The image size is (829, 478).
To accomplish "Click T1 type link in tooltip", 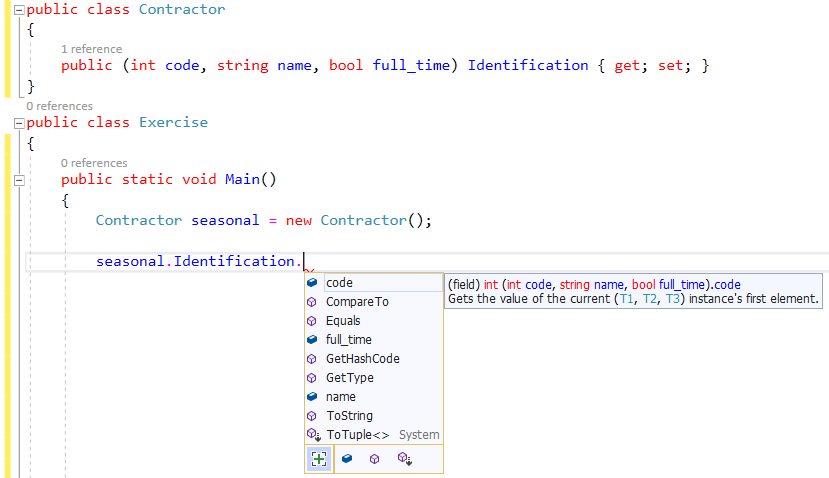I will (627, 299).
